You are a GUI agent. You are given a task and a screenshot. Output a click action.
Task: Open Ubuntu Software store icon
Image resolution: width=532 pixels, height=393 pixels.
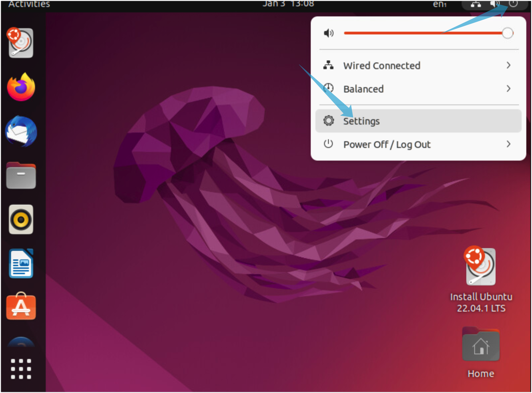point(21,307)
